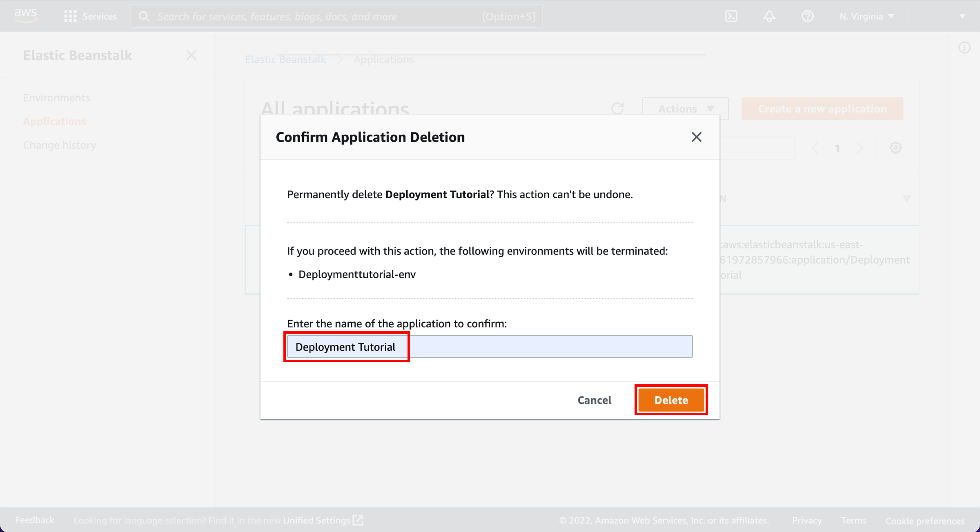Image resolution: width=980 pixels, height=532 pixels.
Task: Click Deploymenttutorial-env environment name
Action: pos(357,274)
